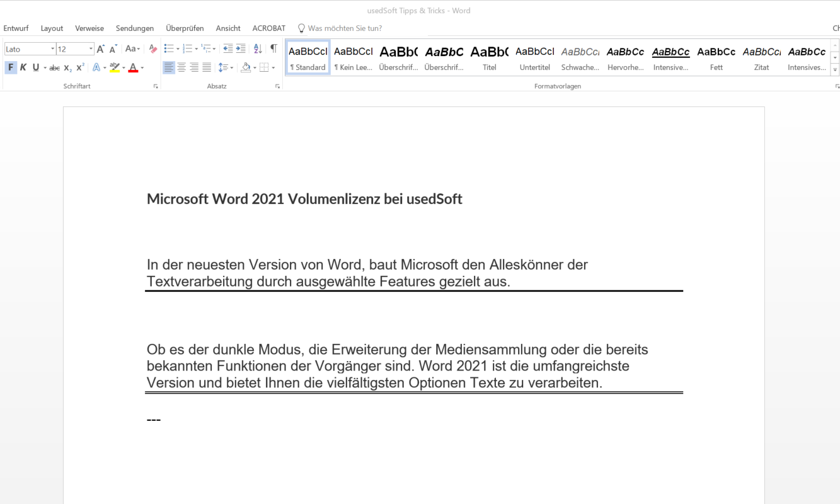Open the Layout tab

coord(52,28)
